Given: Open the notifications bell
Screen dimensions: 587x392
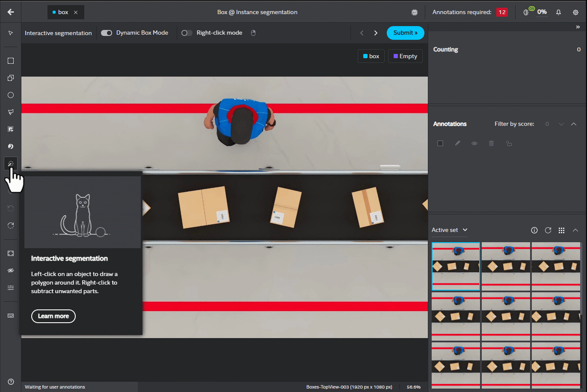Looking at the screenshot, I should coord(558,12).
